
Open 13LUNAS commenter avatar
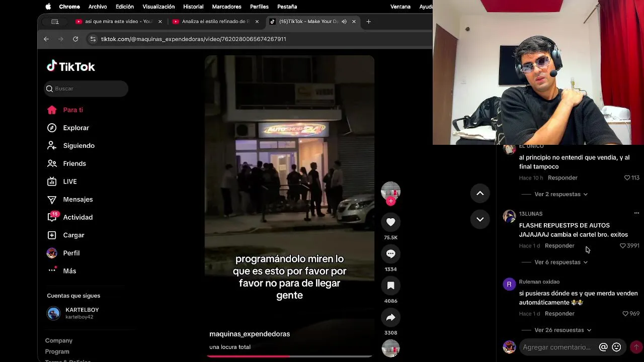(509, 216)
